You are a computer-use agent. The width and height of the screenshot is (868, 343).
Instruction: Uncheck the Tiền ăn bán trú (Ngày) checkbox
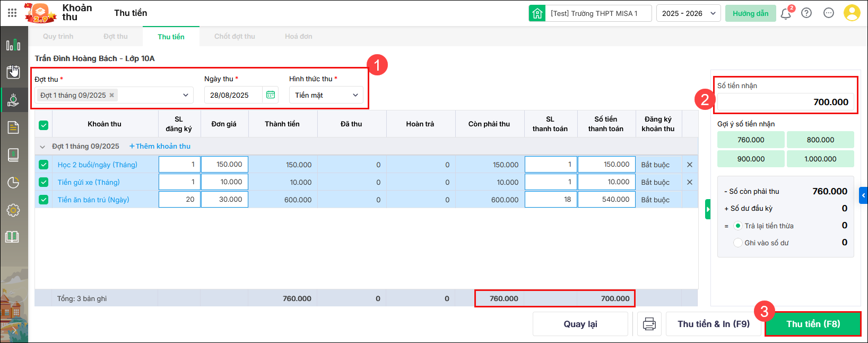(x=44, y=200)
